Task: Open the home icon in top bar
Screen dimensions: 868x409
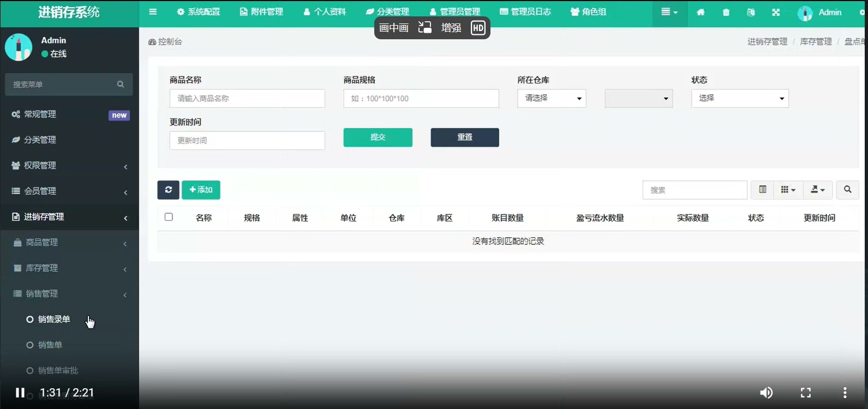Action: 701,12
